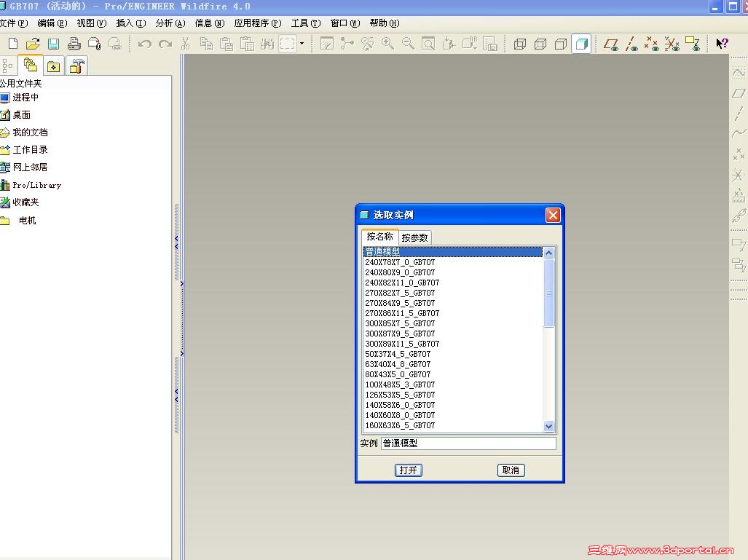
Task: Click the New file icon
Action: (x=13, y=44)
